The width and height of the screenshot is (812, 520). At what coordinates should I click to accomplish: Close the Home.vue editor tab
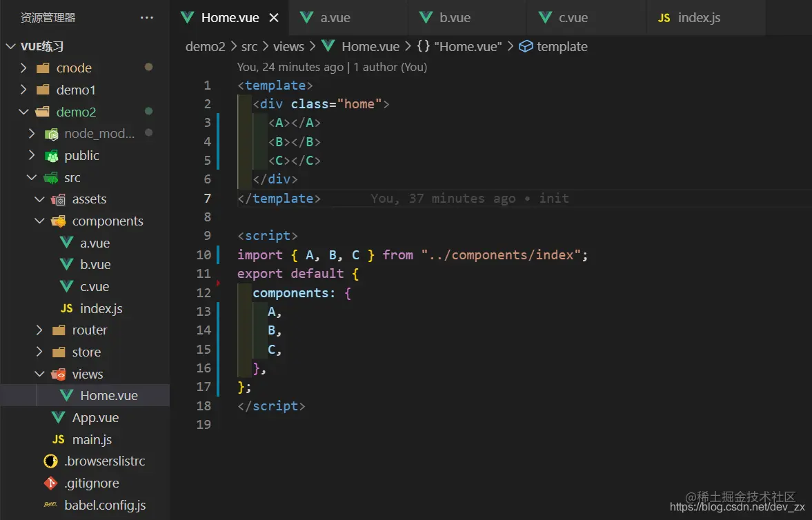click(x=274, y=18)
